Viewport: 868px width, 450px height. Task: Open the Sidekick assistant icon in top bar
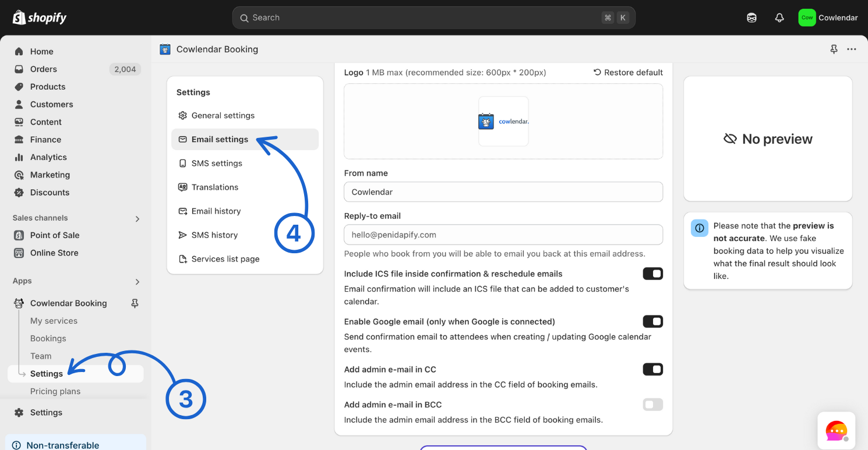(751, 17)
